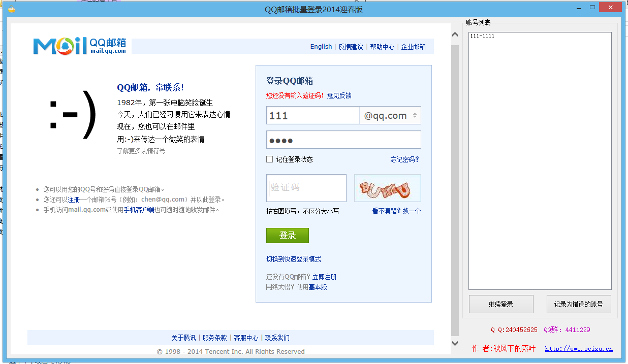Open the English language link
Screen dimensions: 628x364
(321, 47)
